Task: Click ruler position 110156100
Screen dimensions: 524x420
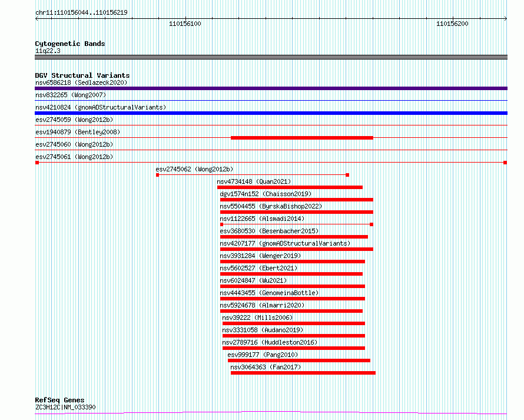Action: tap(185, 24)
